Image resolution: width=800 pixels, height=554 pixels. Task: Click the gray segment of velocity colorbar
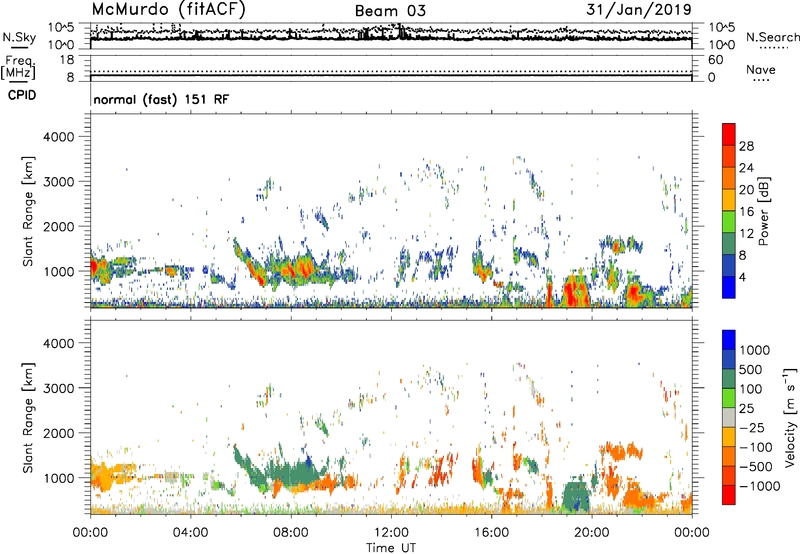pos(729,417)
